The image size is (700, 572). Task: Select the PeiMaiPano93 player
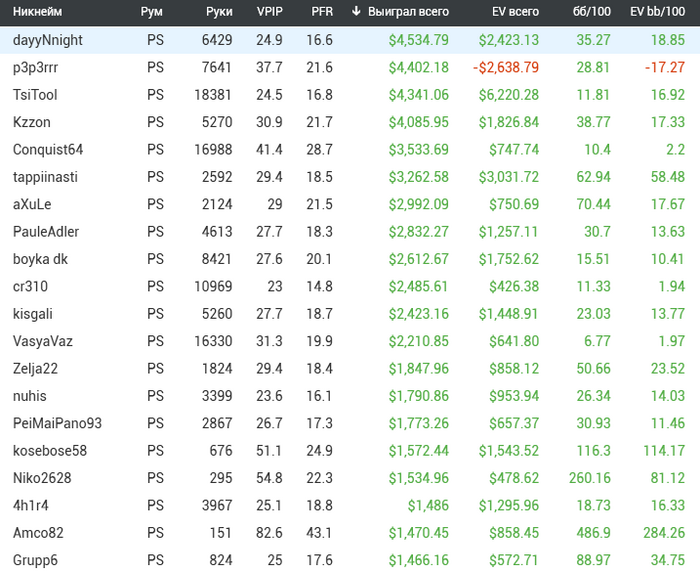click(x=57, y=423)
